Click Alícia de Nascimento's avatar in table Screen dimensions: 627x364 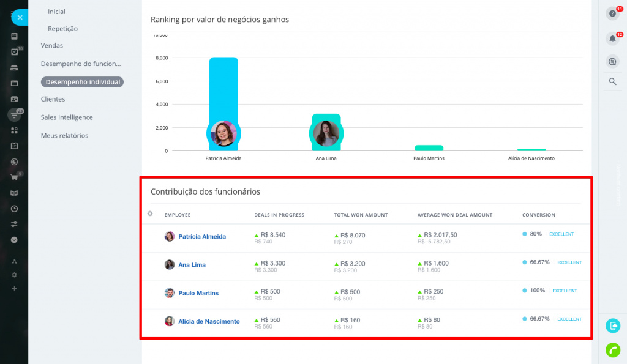tap(170, 321)
